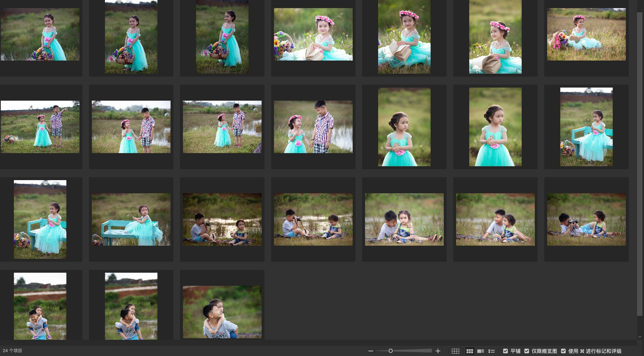Click the plus icon to enlarge thumbnails
The image size is (644, 356).
point(438,351)
